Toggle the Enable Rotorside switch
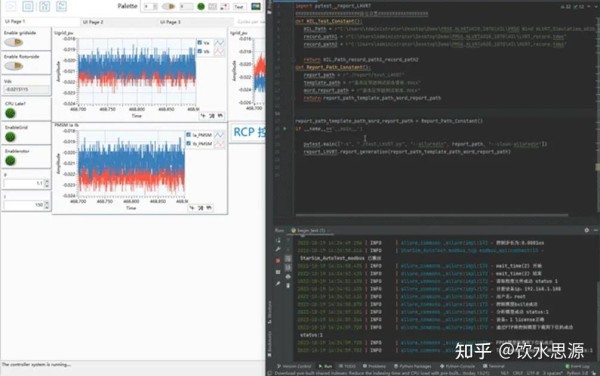600x376 pixels. [14, 66]
